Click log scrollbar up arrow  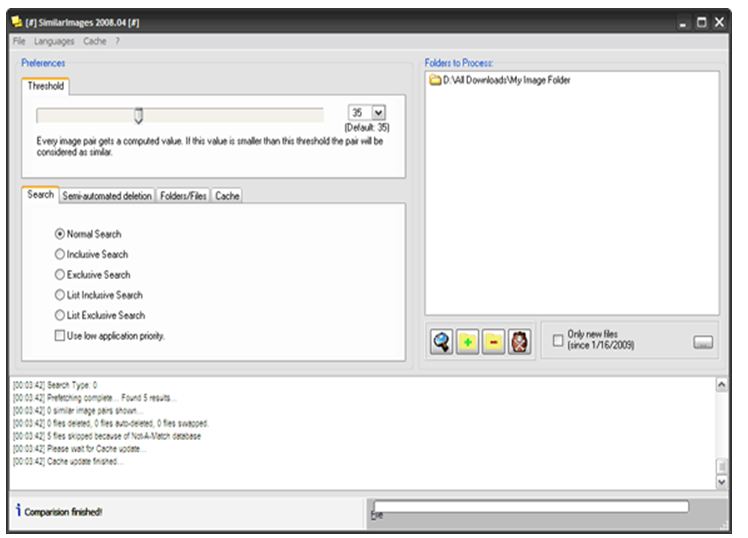722,385
